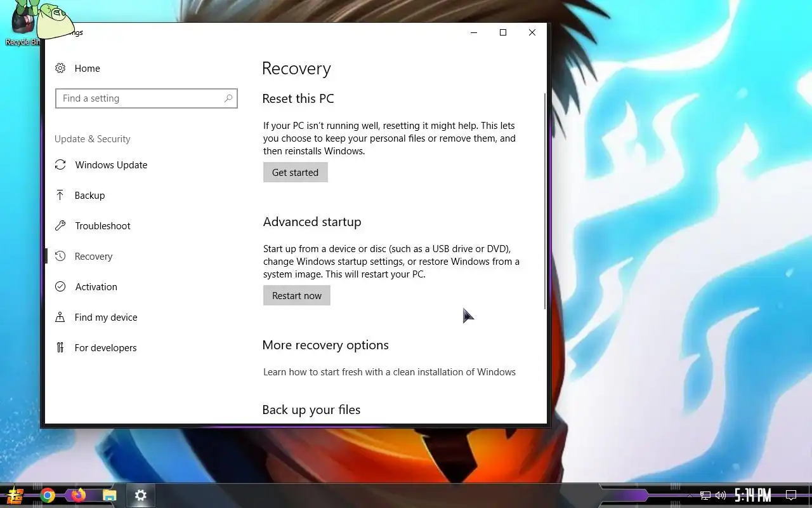Click Get started under Reset this PC

point(295,172)
